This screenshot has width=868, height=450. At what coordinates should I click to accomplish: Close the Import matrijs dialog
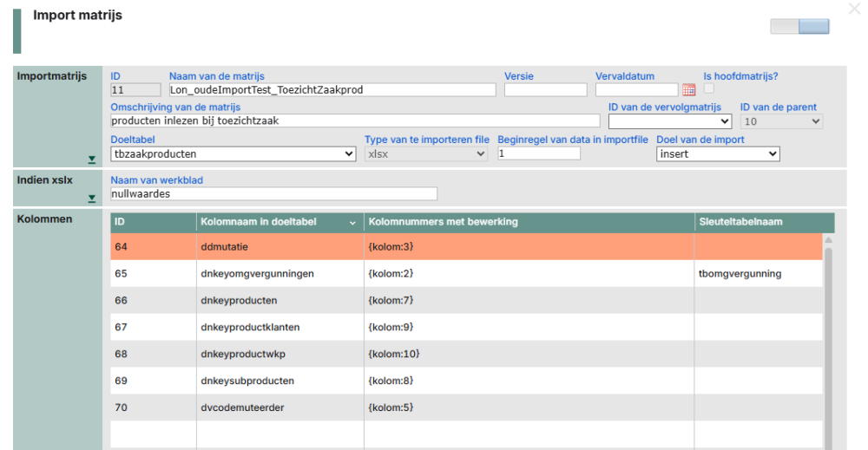pos(853,9)
